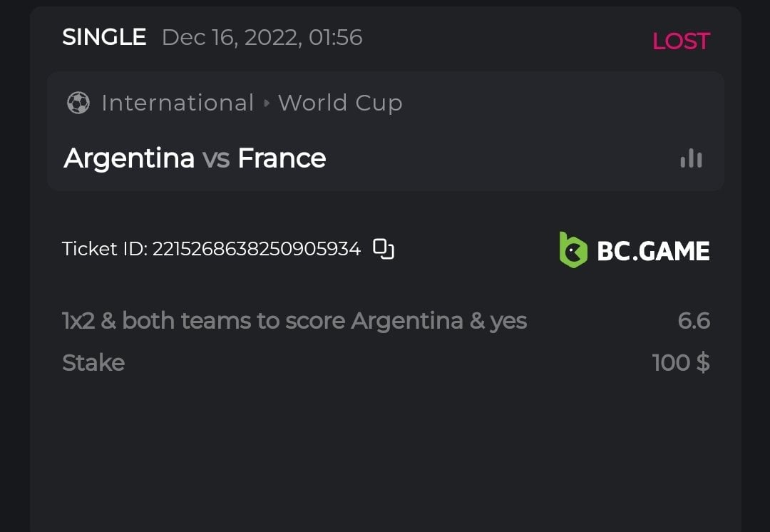This screenshot has width=770, height=532.
Task: Select the Argentina team name
Action: pyautogui.click(x=129, y=158)
